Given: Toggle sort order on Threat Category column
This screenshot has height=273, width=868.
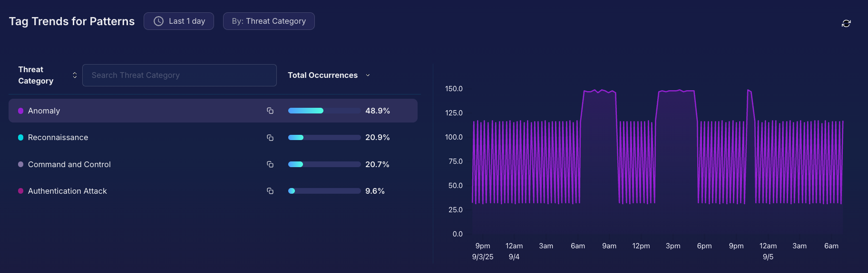Looking at the screenshot, I should point(75,75).
